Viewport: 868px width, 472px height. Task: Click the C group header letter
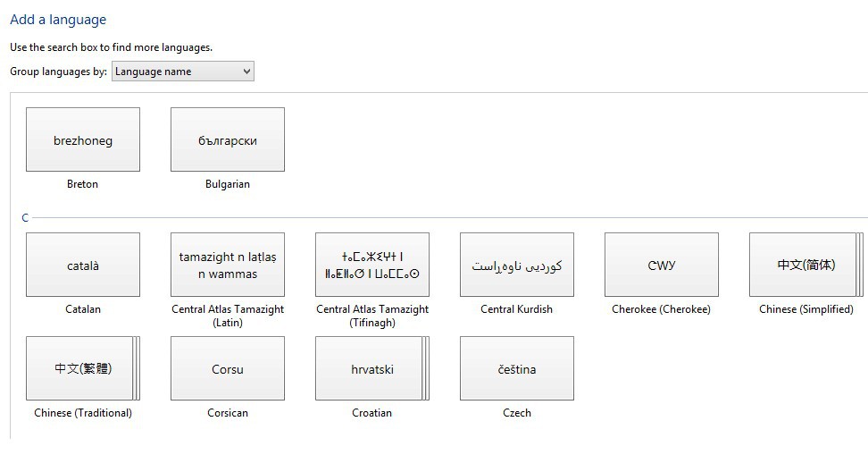[x=25, y=217]
